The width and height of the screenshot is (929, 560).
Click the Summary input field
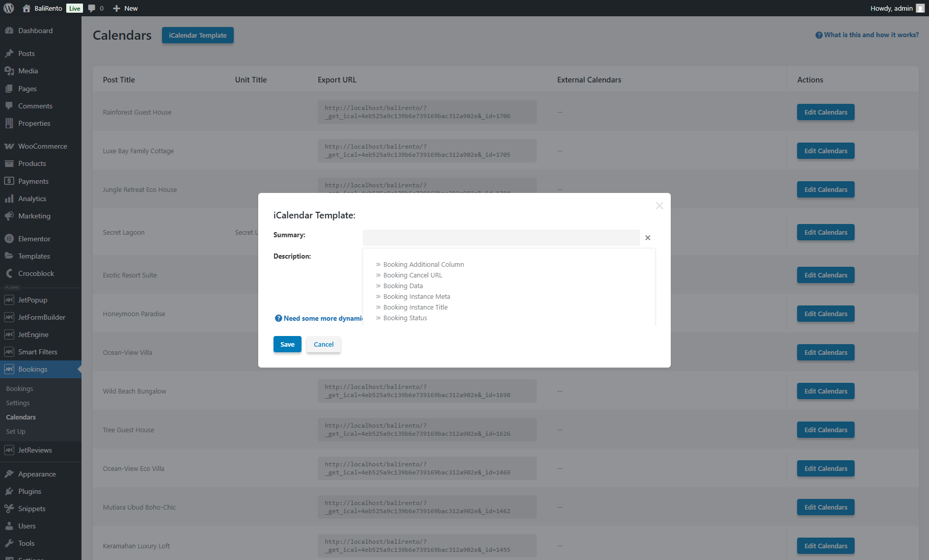point(501,238)
